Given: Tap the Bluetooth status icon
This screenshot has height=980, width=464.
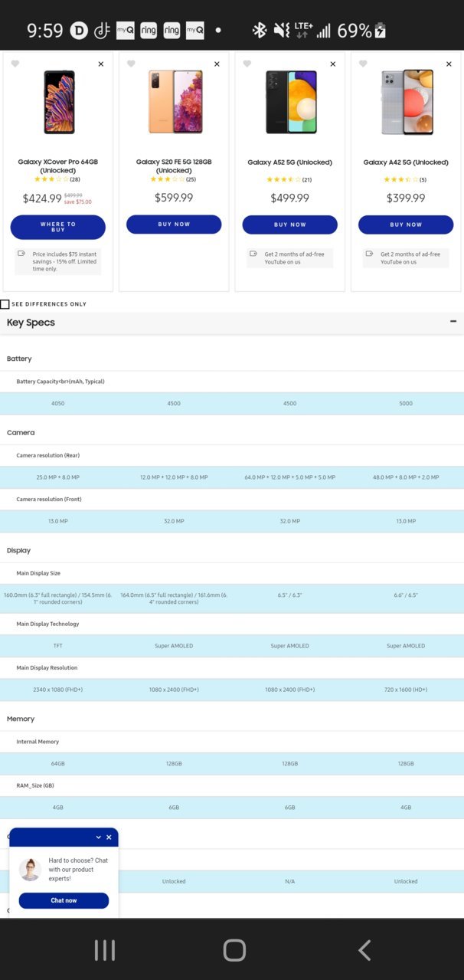Looking at the screenshot, I should coord(260,30).
